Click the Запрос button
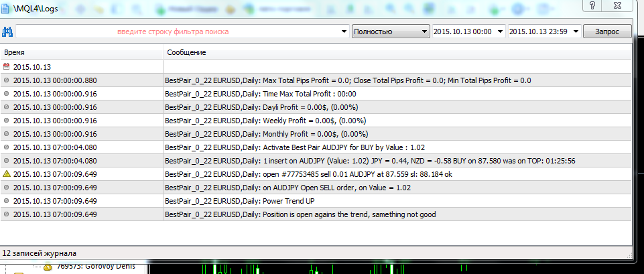The width and height of the screenshot is (644, 274). pyautogui.click(x=607, y=31)
